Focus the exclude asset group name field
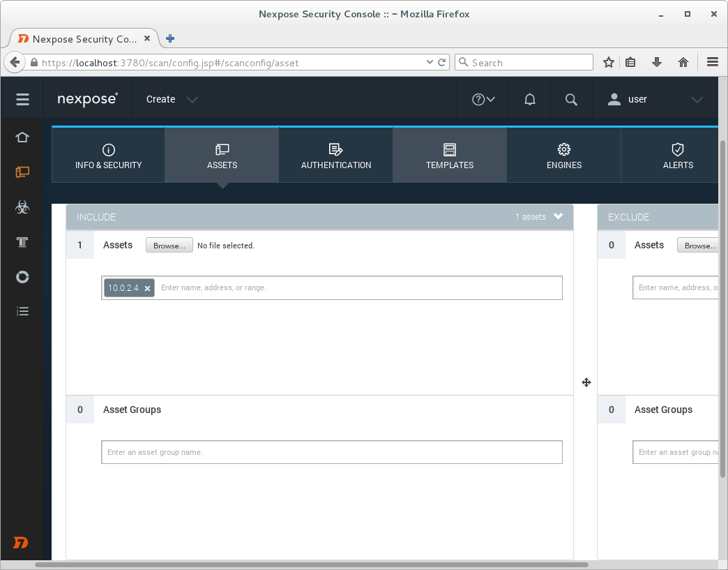This screenshot has width=728, height=570. [676, 452]
